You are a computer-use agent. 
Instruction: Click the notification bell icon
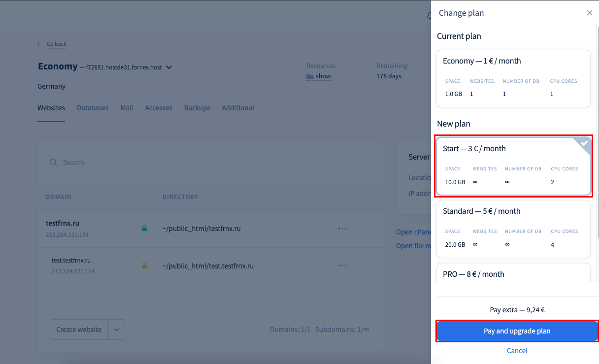pyautogui.click(x=428, y=16)
